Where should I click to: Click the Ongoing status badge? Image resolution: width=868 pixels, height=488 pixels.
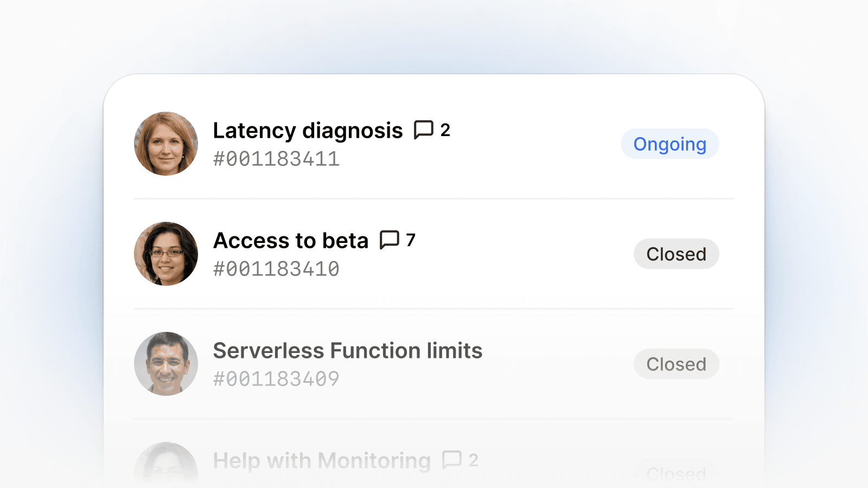point(669,144)
